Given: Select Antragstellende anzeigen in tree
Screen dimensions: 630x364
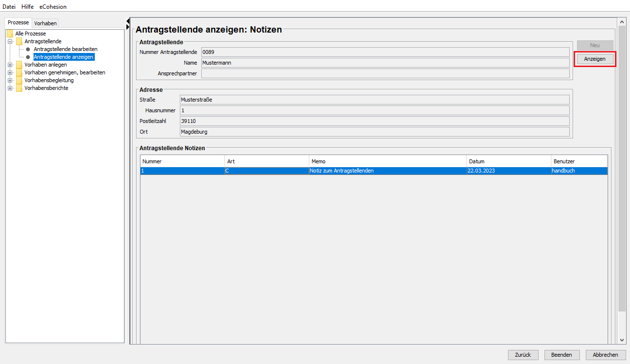Looking at the screenshot, I should click(x=64, y=57).
